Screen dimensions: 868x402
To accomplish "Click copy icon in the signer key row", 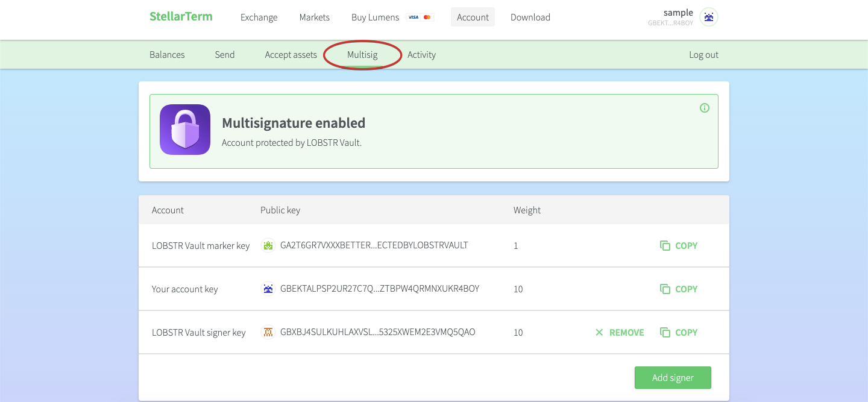I will (x=665, y=332).
